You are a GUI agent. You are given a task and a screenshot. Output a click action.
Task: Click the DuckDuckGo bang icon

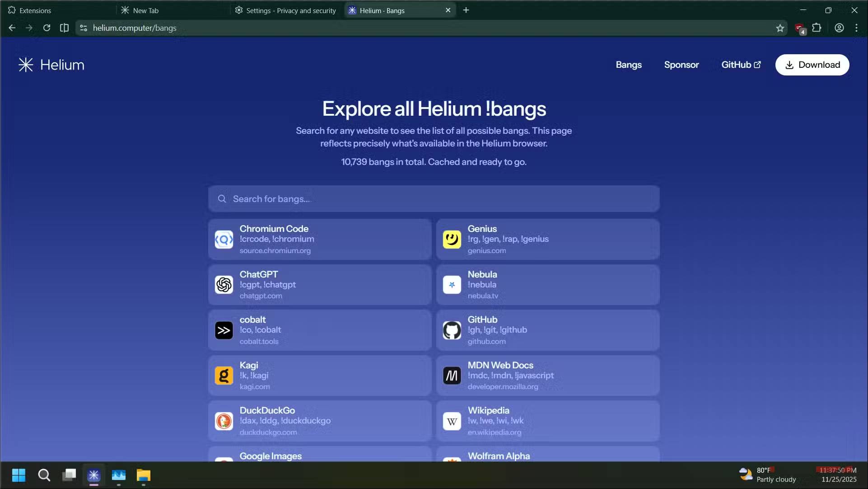point(224,421)
